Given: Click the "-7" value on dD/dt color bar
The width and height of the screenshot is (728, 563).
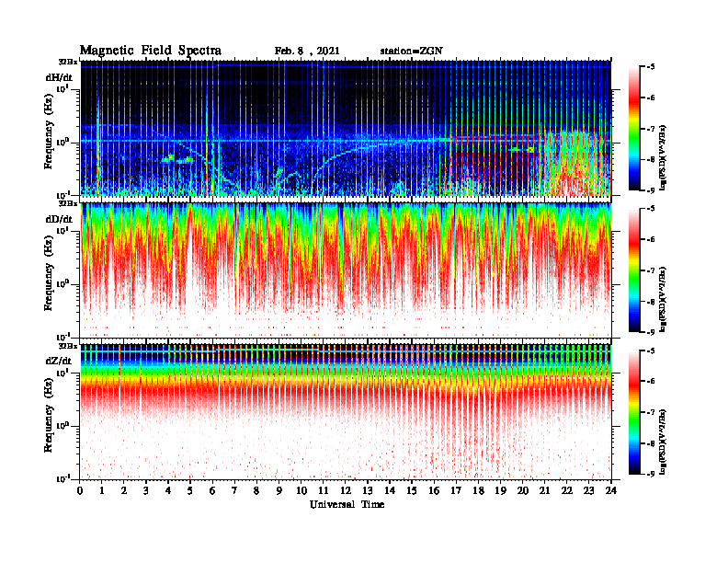Looking at the screenshot, I should click(651, 270).
